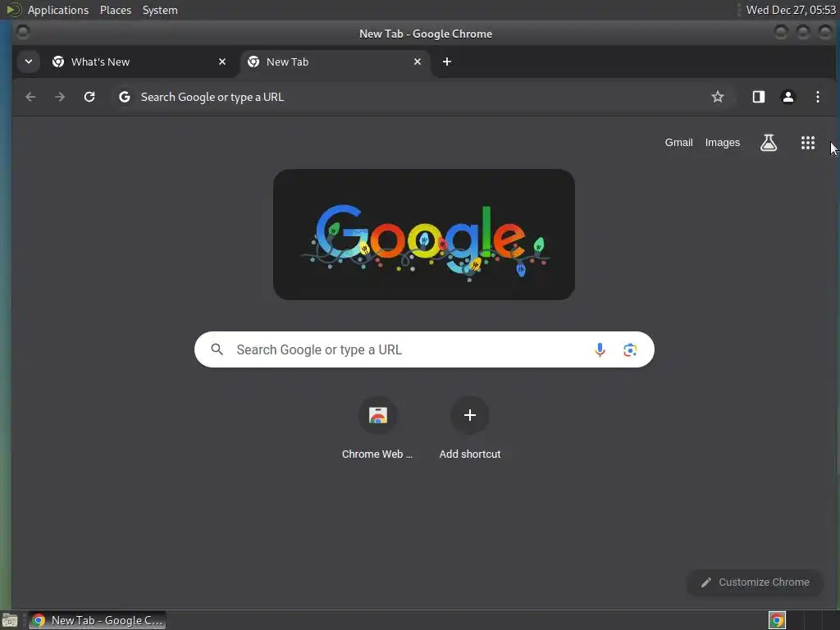Viewport: 840px width, 630px height.
Task: Click the clock showing Wed Dec 27
Action: click(791, 10)
